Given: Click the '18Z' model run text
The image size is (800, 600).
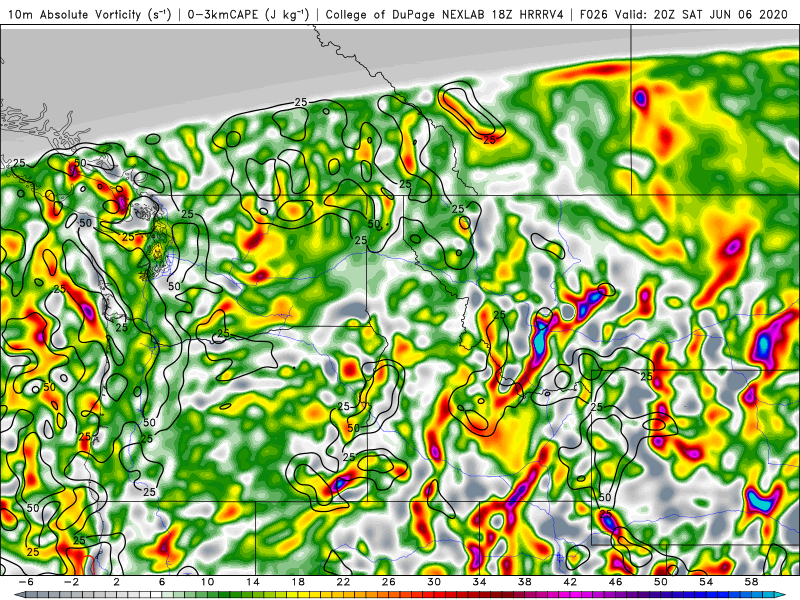Looking at the screenshot, I should (x=502, y=14).
